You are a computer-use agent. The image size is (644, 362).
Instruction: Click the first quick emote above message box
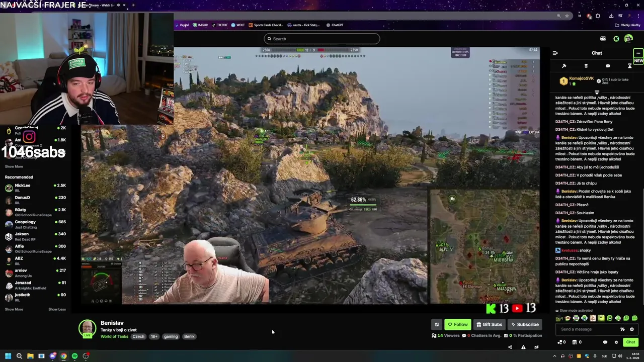click(559, 318)
